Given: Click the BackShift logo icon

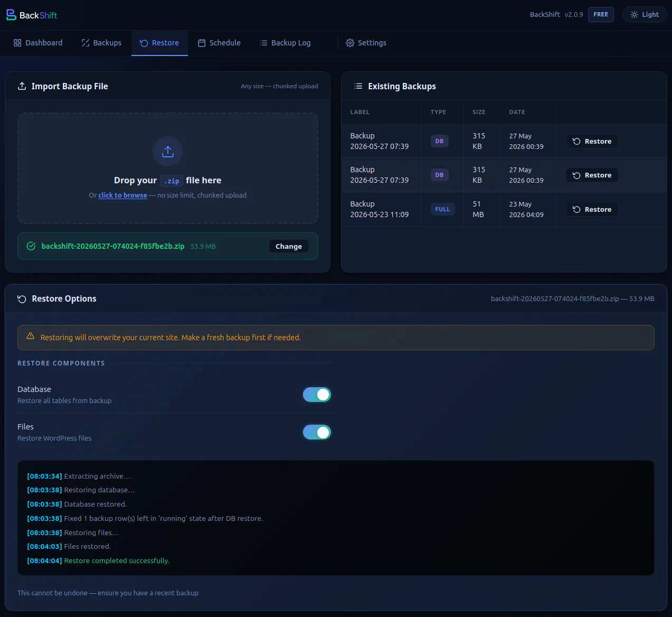Looking at the screenshot, I should [x=11, y=15].
